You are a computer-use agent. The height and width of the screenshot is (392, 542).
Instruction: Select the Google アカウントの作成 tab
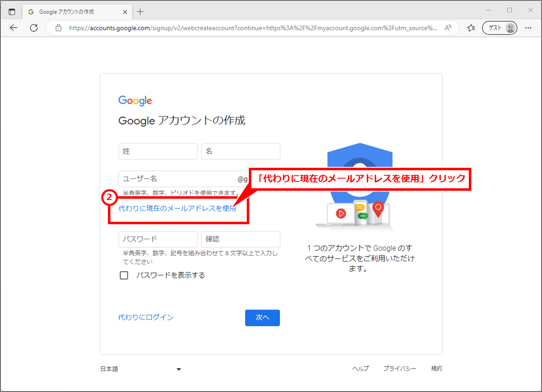point(77,12)
